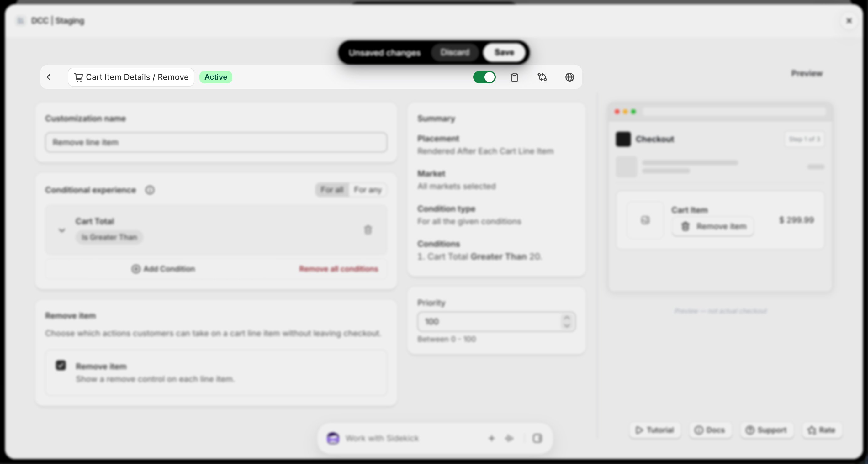Select the For any condition mode
The width and height of the screenshot is (868, 464).
point(368,190)
